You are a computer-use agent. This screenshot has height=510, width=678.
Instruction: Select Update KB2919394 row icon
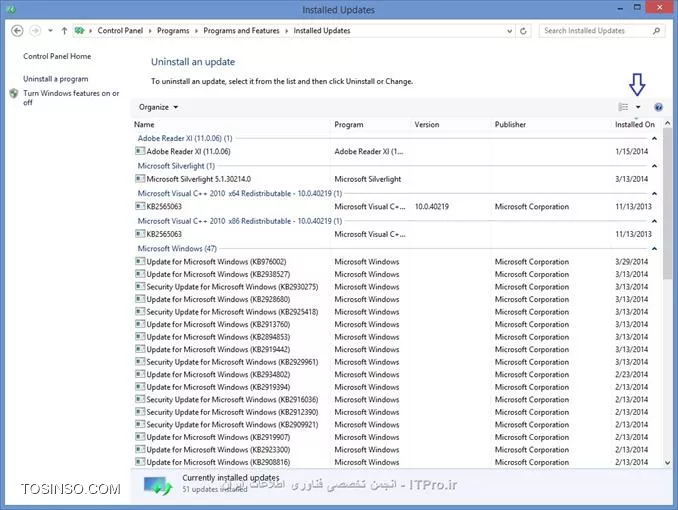(x=140, y=387)
